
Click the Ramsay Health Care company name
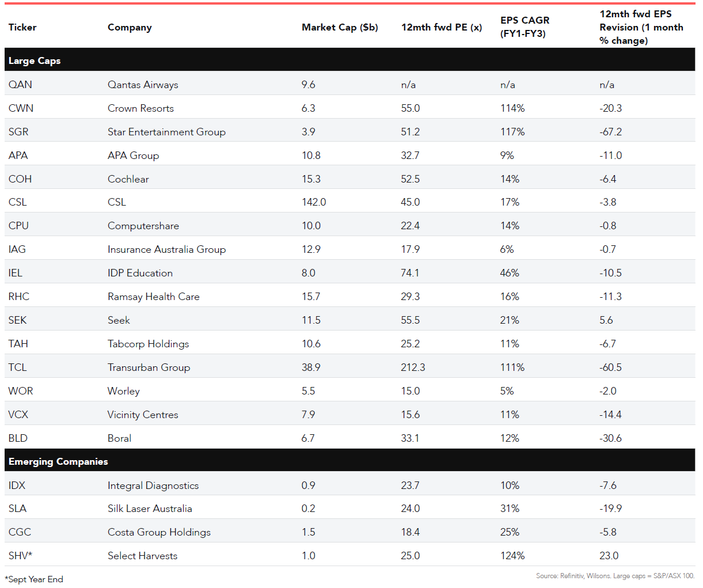pyautogui.click(x=153, y=297)
